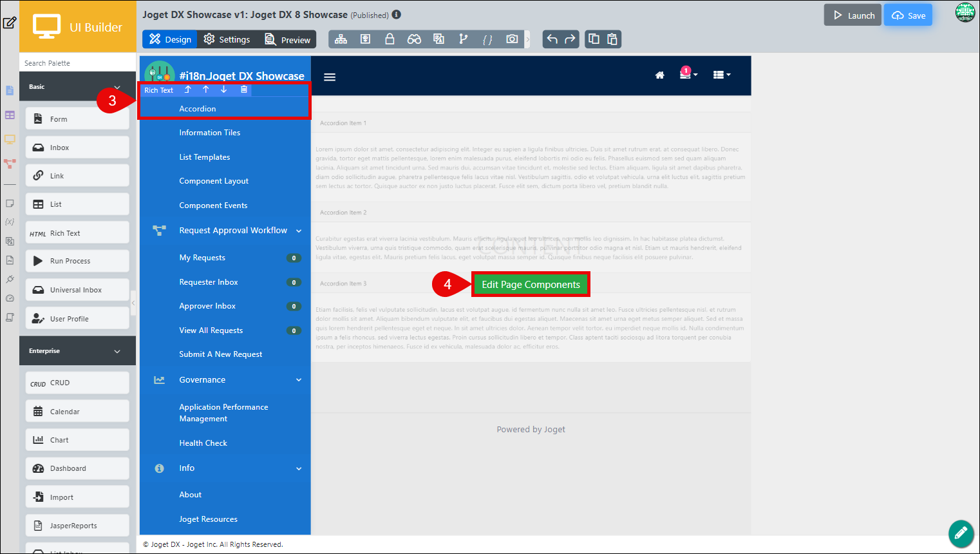Click the Launch button
The image size is (980, 554).
(853, 15)
